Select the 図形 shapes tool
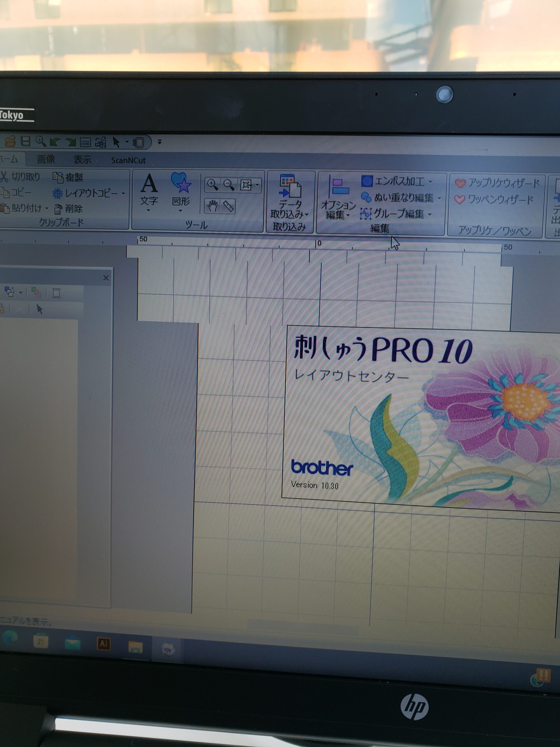The width and height of the screenshot is (560, 747). pos(181,190)
